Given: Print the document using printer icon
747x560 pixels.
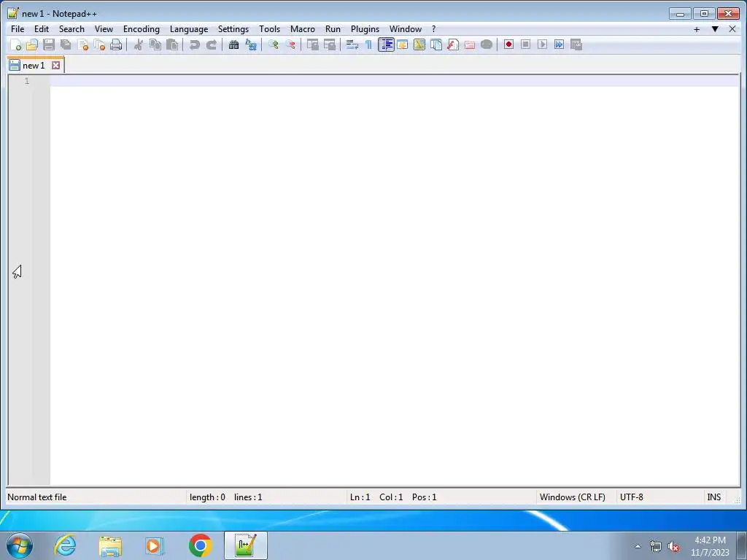Looking at the screenshot, I should click(116, 44).
